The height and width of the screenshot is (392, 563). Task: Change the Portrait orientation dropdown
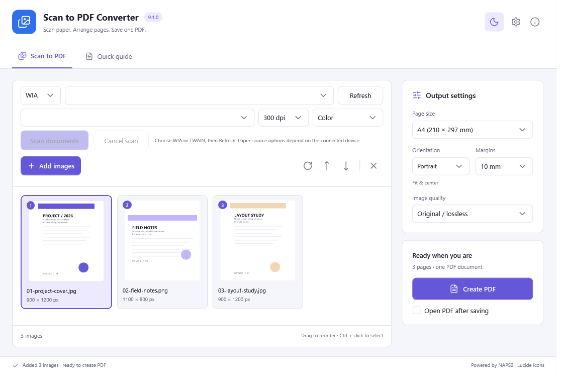pyautogui.click(x=440, y=166)
